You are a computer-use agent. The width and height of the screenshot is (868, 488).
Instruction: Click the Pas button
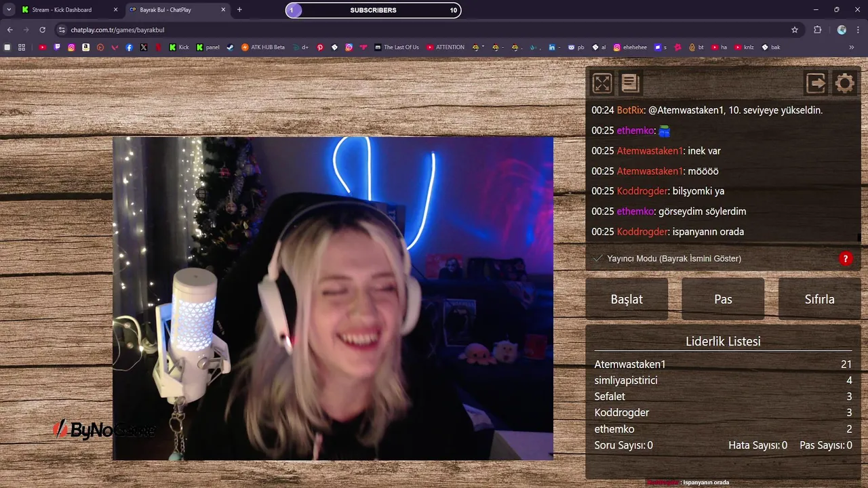point(723,299)
